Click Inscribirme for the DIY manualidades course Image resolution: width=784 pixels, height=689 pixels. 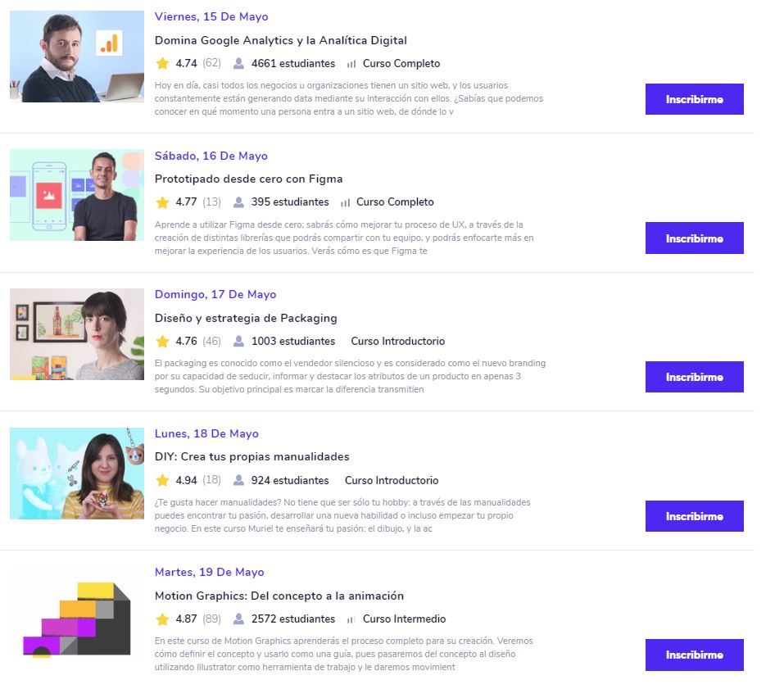[694, 516]
